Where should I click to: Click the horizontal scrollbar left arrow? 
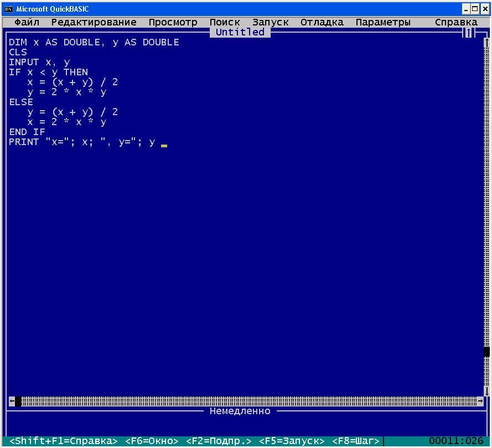tap(12, 401)
